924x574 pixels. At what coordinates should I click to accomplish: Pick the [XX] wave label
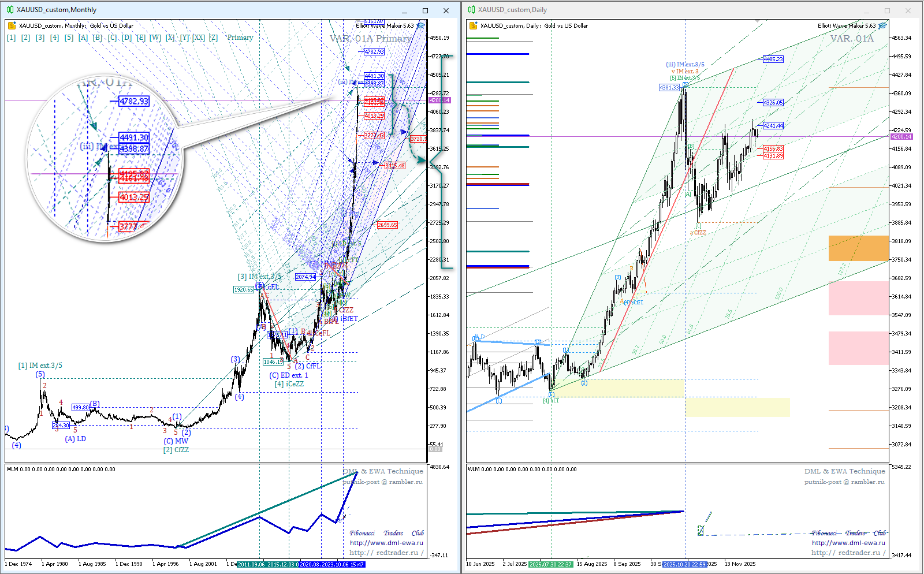click(199, 38)
